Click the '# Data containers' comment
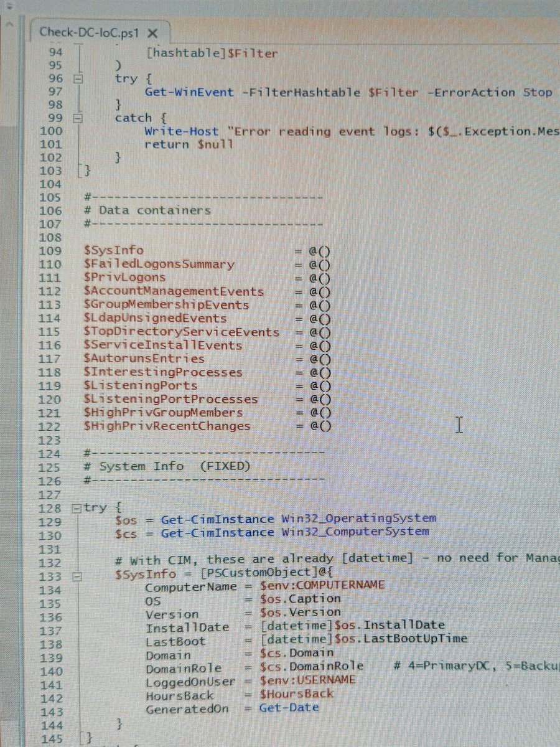 147,210
